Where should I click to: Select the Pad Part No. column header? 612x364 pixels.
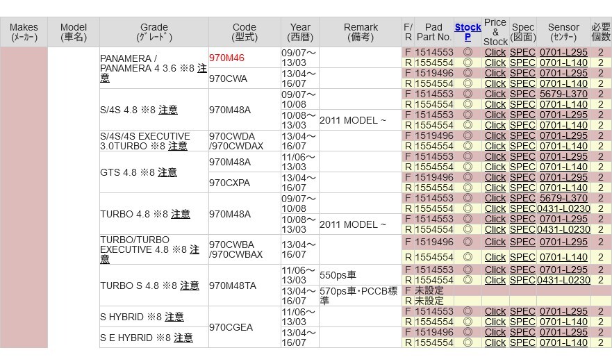433,32
